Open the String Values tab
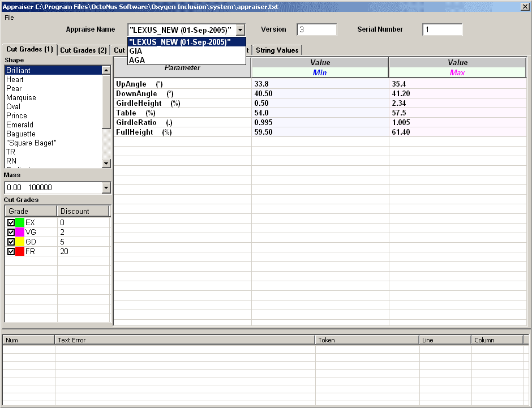This screenshot has width=532, height=408. (277, 50)
